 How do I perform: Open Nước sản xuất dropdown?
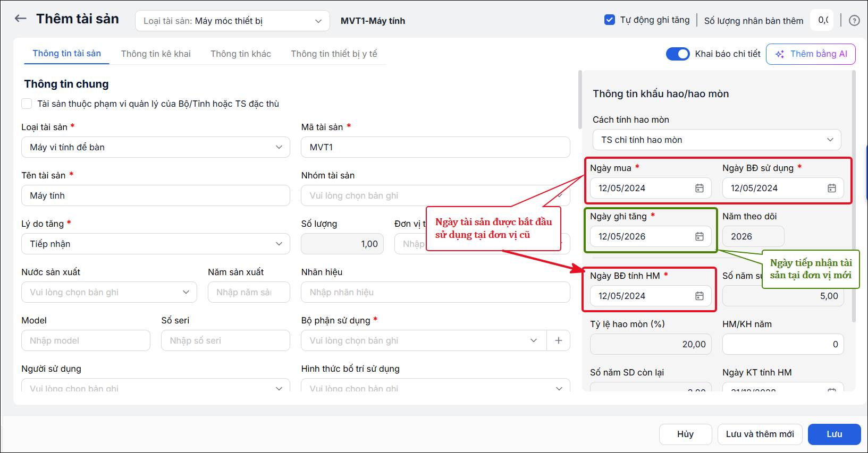pos(109,292)
